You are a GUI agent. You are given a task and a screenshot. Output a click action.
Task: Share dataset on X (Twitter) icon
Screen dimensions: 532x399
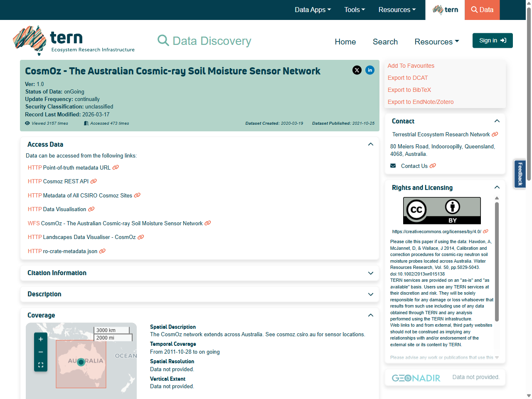pos(357,70)
